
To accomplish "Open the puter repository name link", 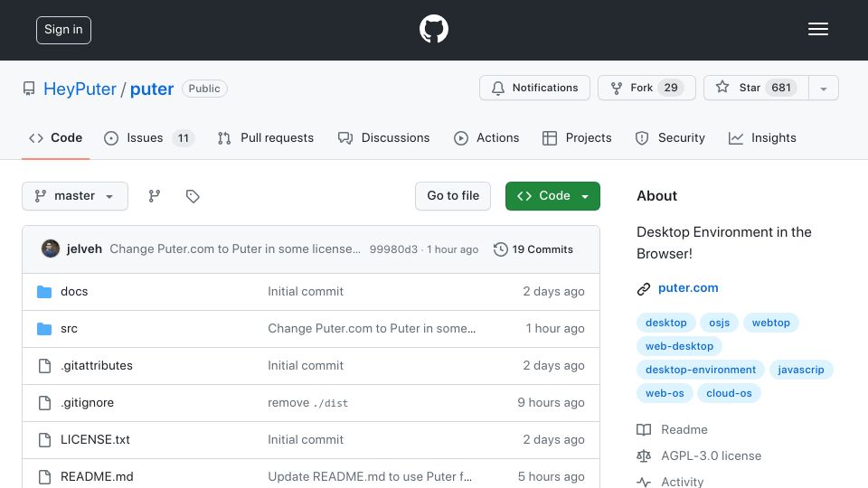I will click(x=152, y=89).
